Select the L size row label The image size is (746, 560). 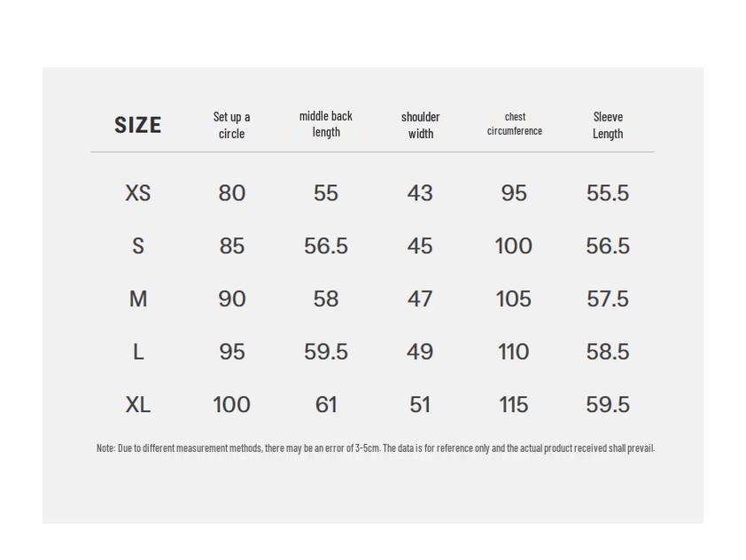click(x=137, y=352)
